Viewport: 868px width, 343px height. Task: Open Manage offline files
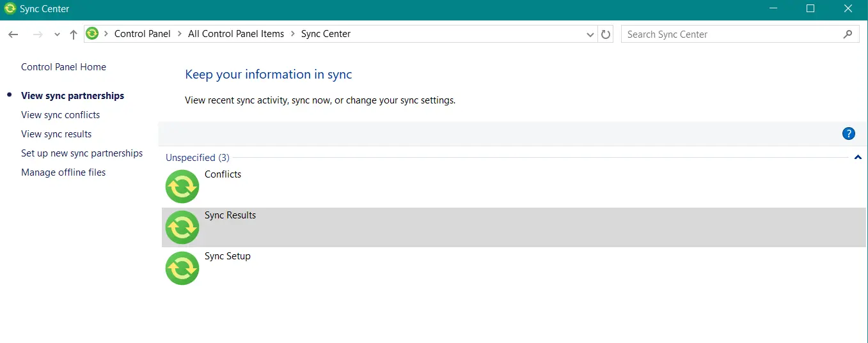click(63, 172)
